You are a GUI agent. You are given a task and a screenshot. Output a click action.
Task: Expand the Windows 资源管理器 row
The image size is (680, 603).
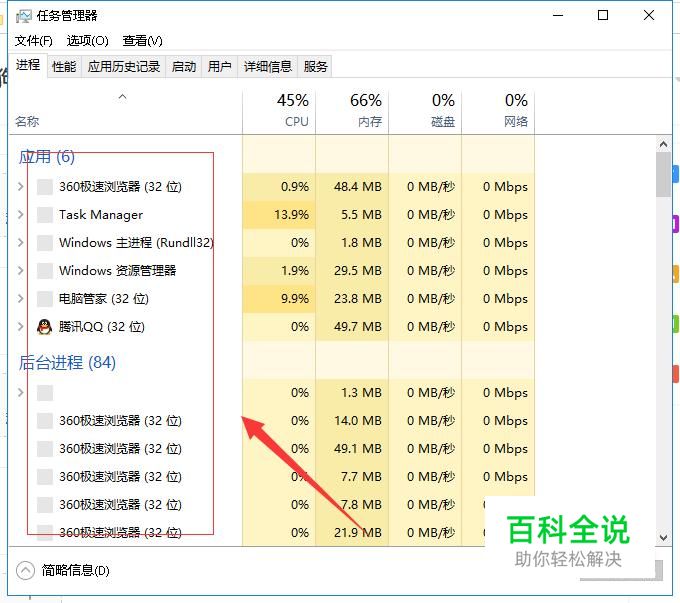[20, 271]
